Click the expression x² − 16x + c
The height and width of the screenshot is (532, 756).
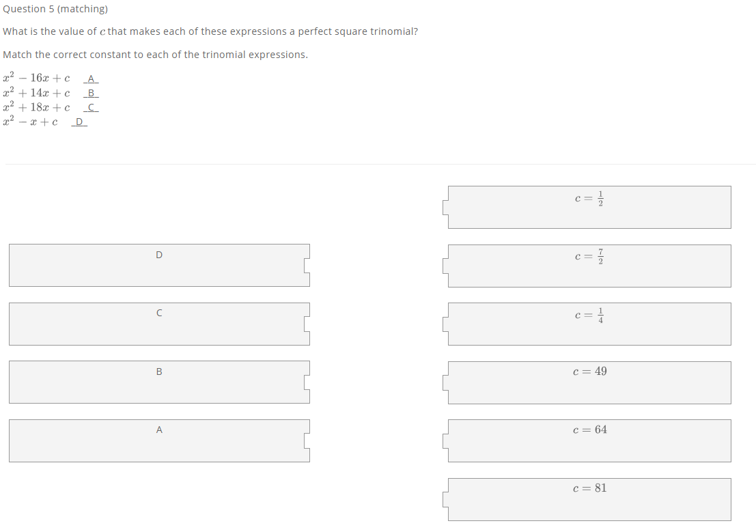pyautogui.click(x=36, y=77)
